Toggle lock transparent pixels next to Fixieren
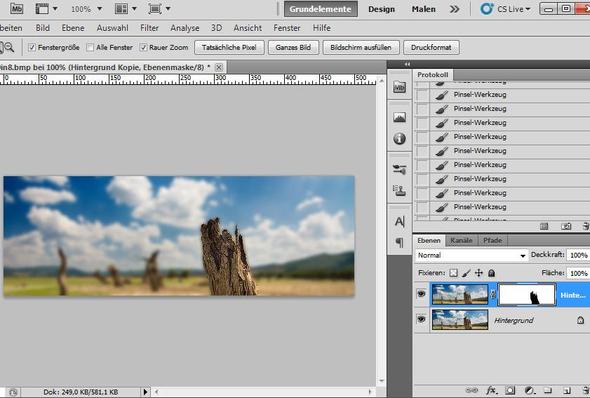This screenshot has height=398, width=590. point(454,273)
